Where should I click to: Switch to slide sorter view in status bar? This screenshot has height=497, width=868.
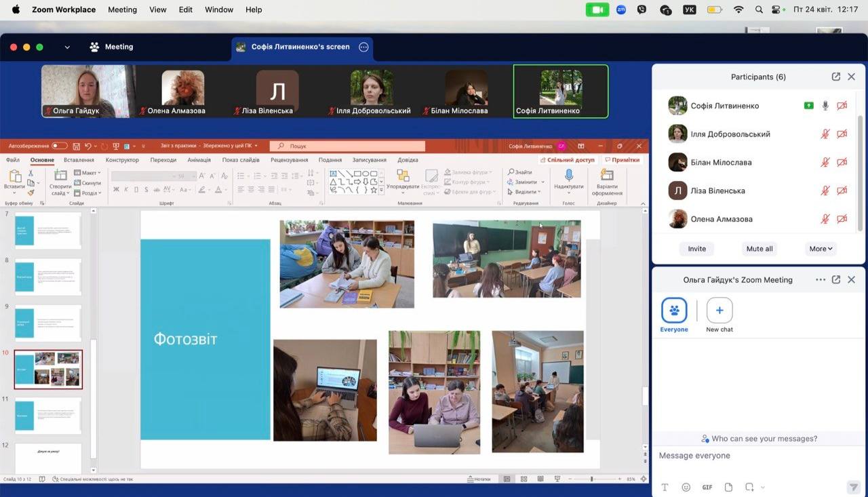524,479
